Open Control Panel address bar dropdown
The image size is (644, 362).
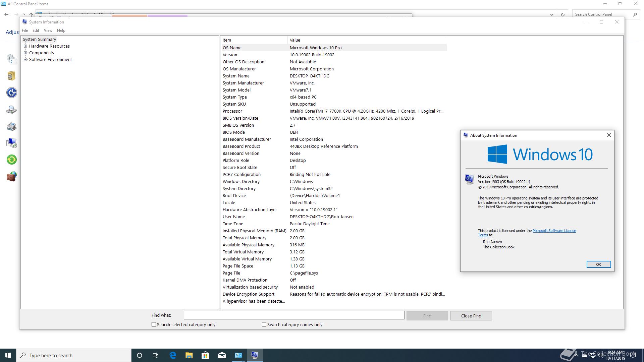tap(552, 14)
